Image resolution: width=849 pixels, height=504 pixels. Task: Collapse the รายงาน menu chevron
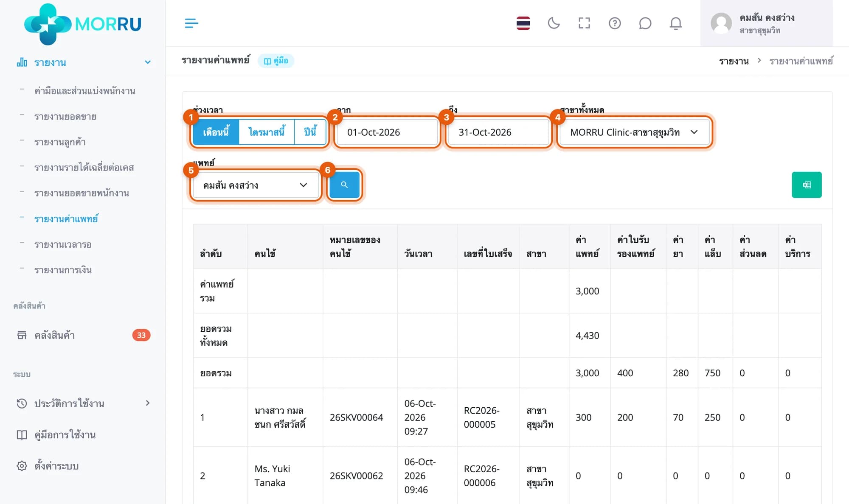[148, 62]
